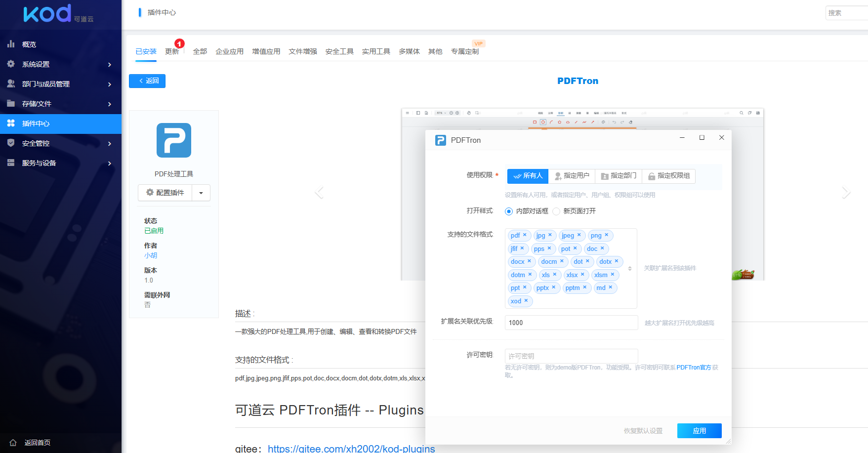Viewport: 868px width, 453px height.
Task: Open the Multimedia plugin category tab
Action: [x=409, y=51]
